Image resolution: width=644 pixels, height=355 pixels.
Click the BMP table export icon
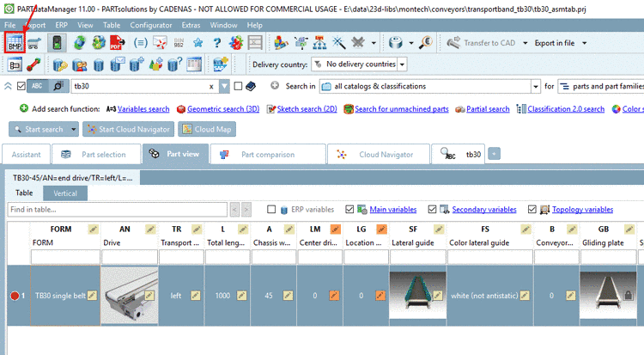pyautogui.click(x=15, y=43)
